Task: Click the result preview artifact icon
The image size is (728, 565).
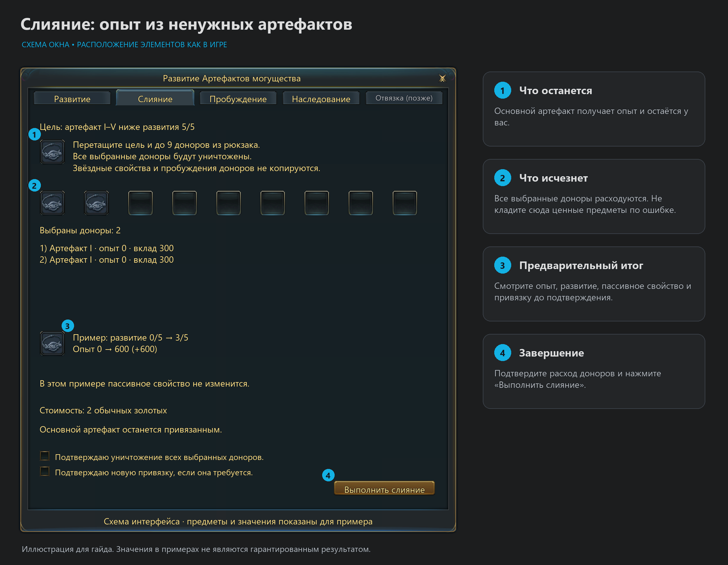Action: tap(52, 343)
